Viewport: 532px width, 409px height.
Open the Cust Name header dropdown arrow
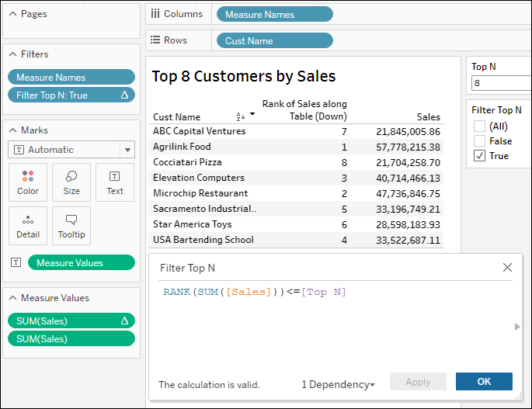(x=252, y=115)
